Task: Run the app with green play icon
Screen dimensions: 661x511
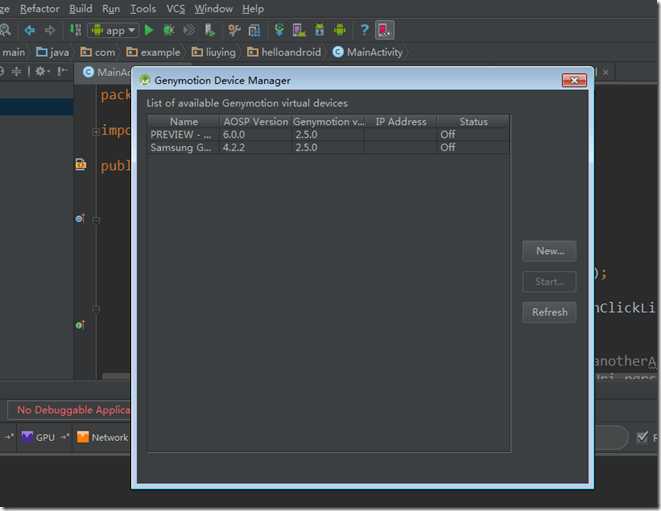Action: (148, 30)
